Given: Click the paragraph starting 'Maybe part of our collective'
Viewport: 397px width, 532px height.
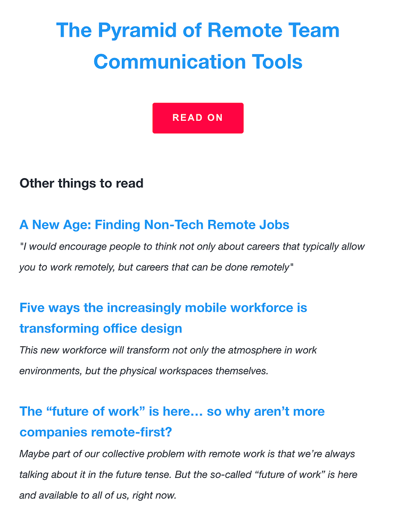Looking at the screenshot, I should (x=188, y=475).
